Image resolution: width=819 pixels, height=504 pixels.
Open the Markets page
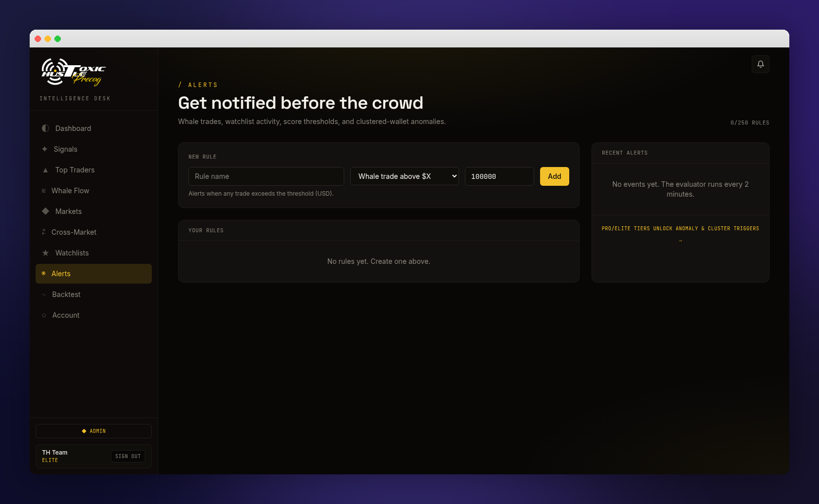click(93, 211)
